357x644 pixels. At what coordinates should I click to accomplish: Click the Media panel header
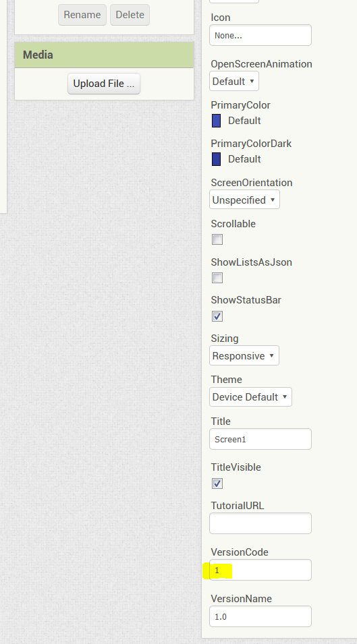[x=105, y=55]
